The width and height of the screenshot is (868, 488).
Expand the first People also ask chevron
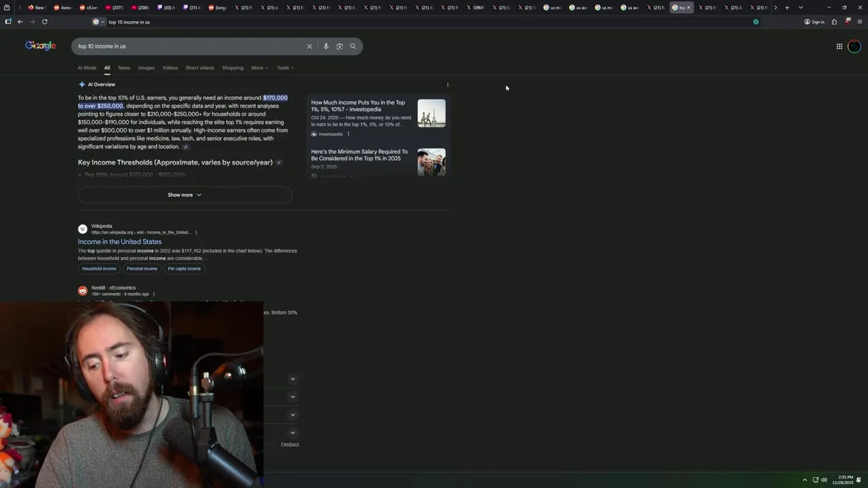(x=293, y=379)
